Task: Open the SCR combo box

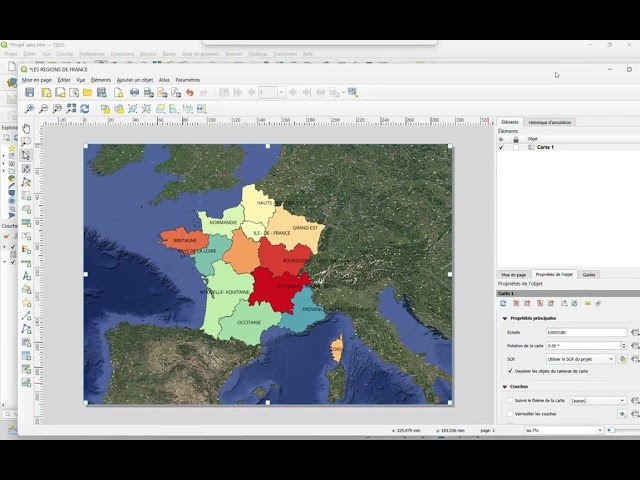Action: (580, 359)
